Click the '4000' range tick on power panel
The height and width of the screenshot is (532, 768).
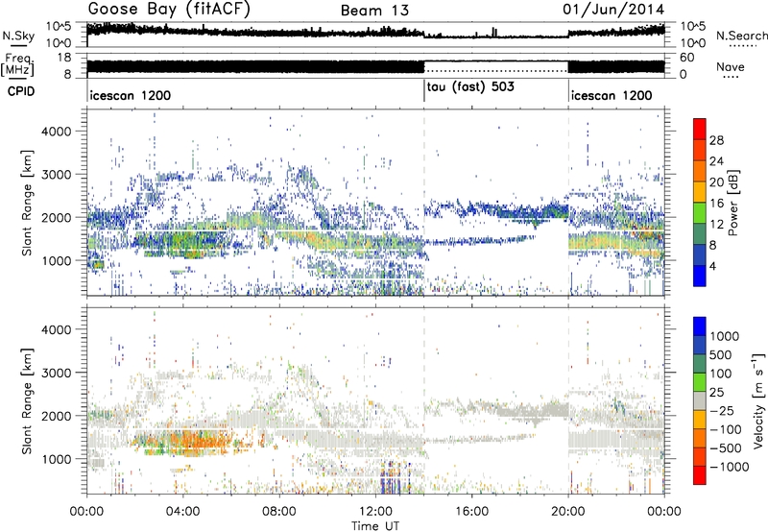click(56, 132)
